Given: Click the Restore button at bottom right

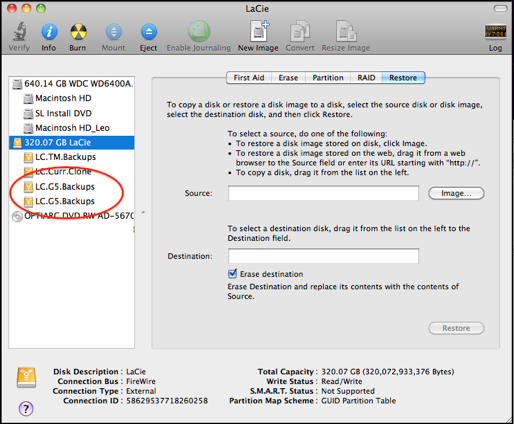Looking at the screenshot, I should coord(456,328).
